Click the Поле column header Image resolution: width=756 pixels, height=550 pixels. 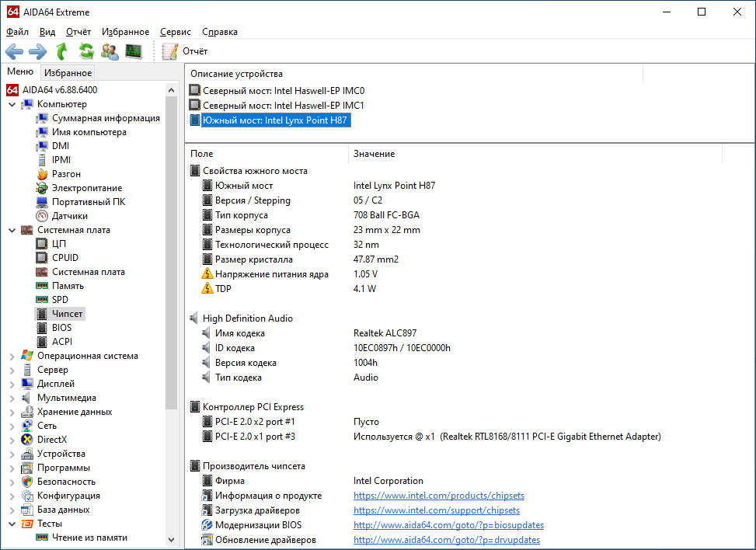pyautogui.click(x=267, y=154)
